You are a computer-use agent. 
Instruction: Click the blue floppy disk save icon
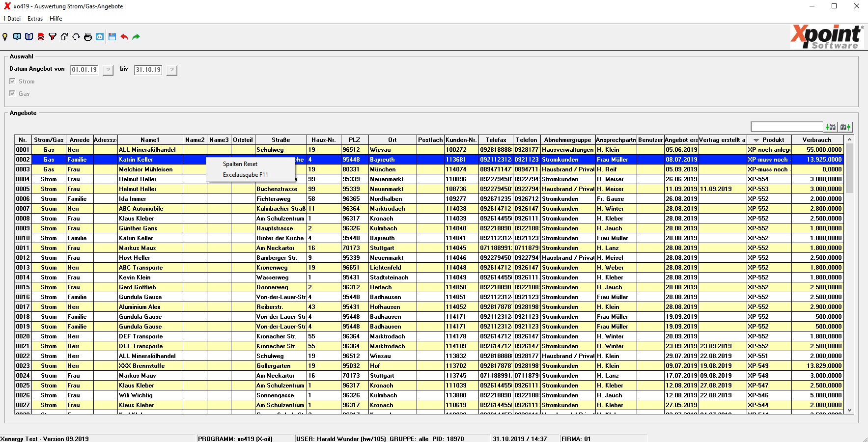[112, 37]
